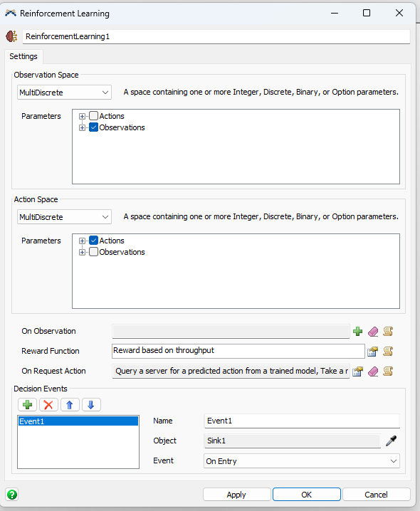Uncheck Observations in Observation Space parameters
The width and height of the screenshot is (420, 511).
(x=93, y=127)
